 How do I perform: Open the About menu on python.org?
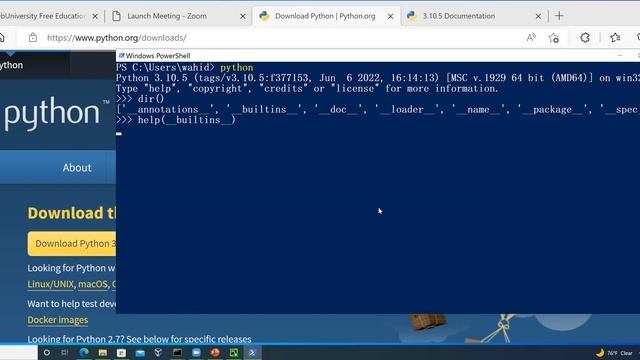(x=77, y=168)
